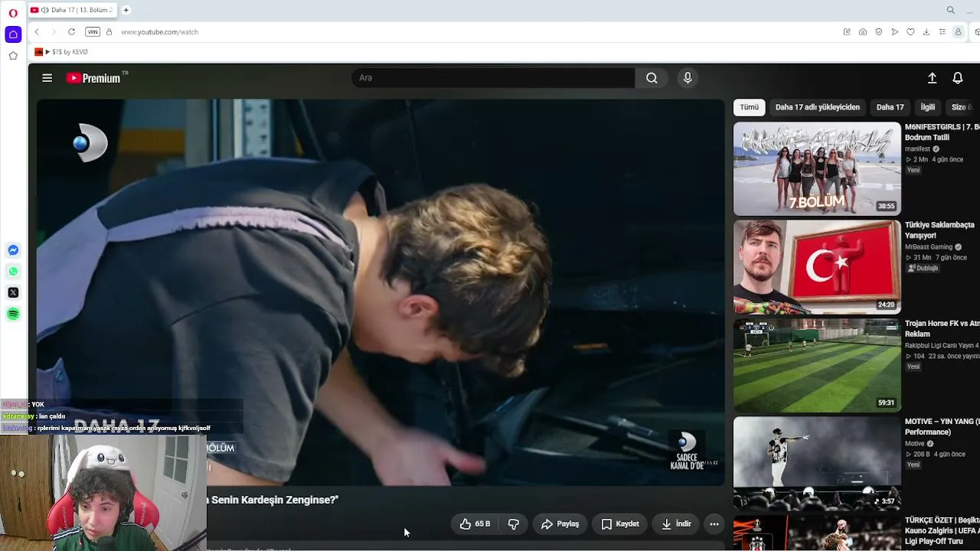This screenshot has height=551, width=980.
Task: Open more actions three-dot menu under video
Action: pyautogui.click(x=714, y=524)
